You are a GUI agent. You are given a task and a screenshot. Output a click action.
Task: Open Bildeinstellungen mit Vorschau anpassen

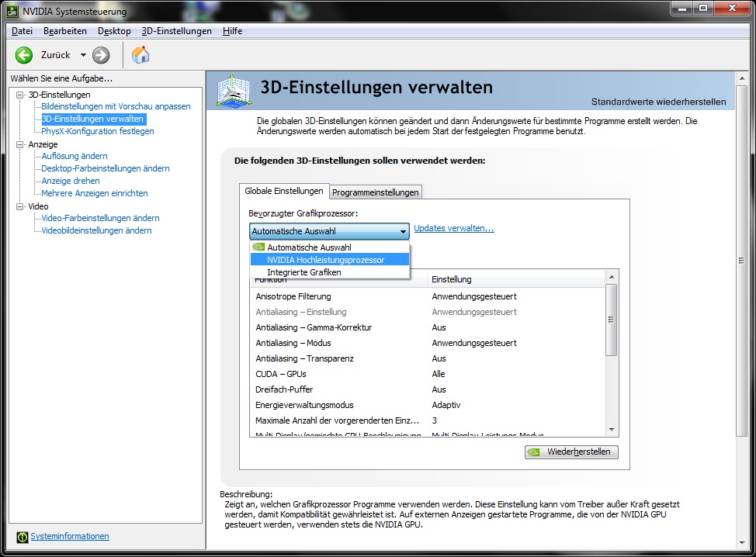tap(116, 106)
